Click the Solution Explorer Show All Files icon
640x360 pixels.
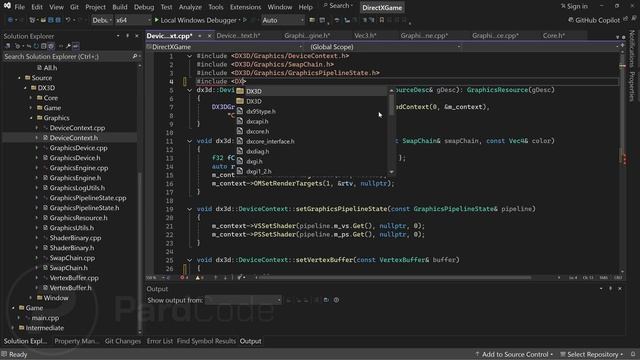pyautogui.click(x=51, y=46)
